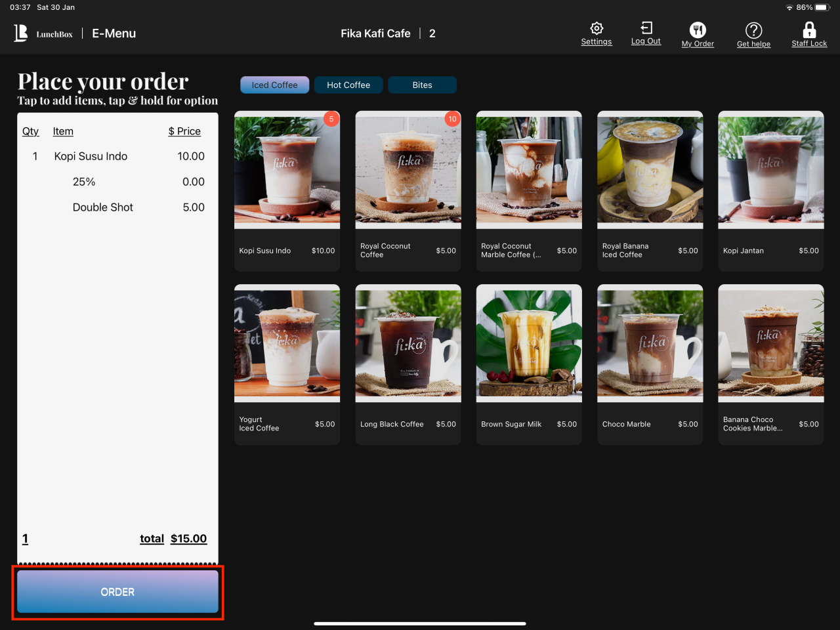Open the Bites category tab
This screenshot has width=840, height=630.
click(x=422, y=85)
